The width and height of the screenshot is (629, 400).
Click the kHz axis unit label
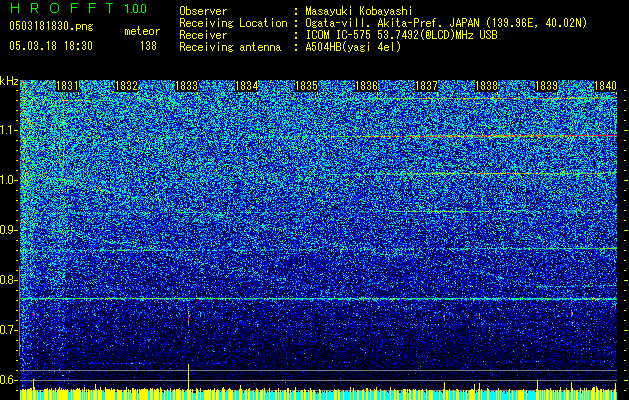point(9,81)
